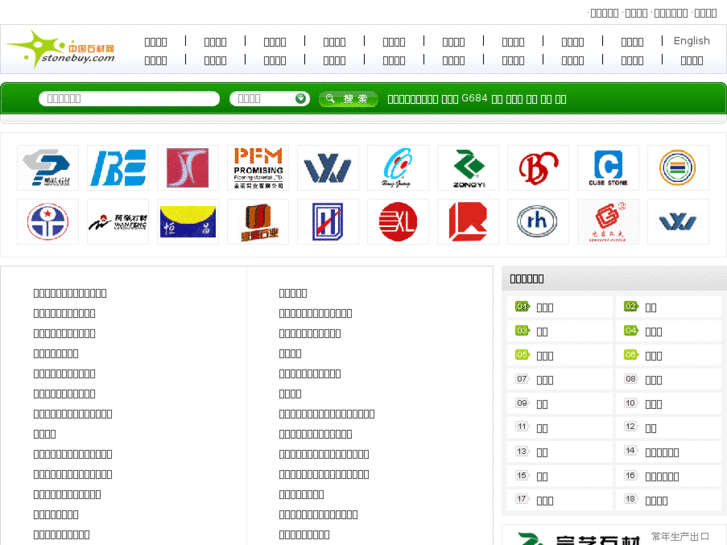Open the orange ring circular logo

678,168
